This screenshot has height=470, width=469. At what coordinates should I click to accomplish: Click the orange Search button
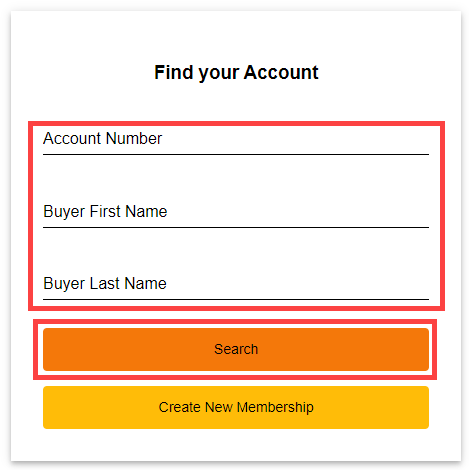[236, 349]
